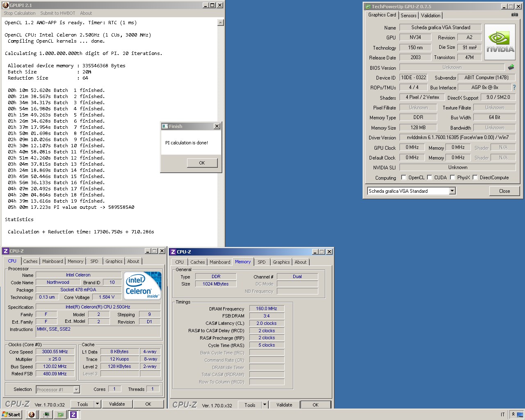
Task: Click the GPU-Z Name field
Action: 441,27
